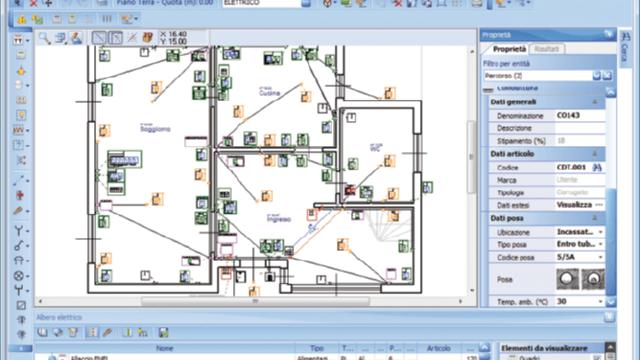The image size is (640, 360).
Task: Click the Nome column header
Action: pos(164,348)
